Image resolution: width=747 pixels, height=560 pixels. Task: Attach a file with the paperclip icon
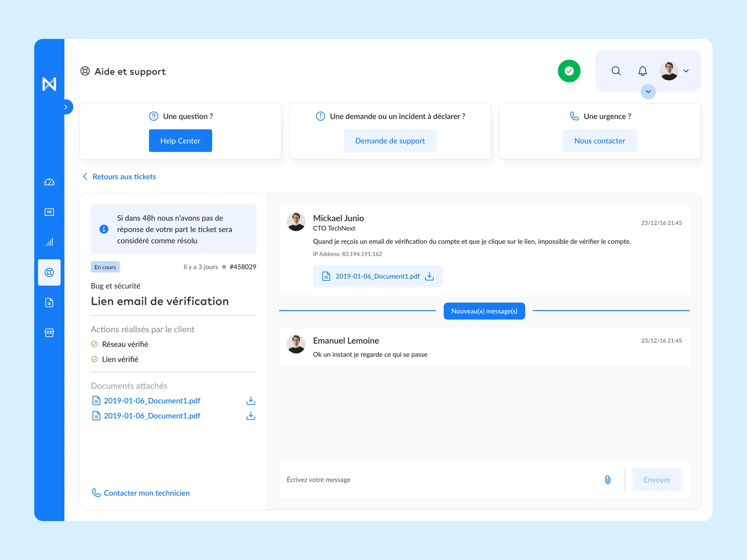(x=608, y=480)
